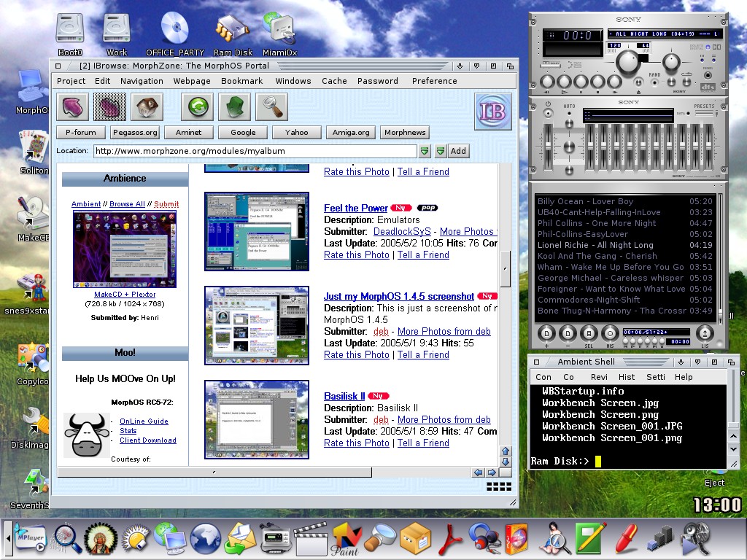Viewport: 747px width, 560px height.
Task: Toggle the equalizer AUTO button
Action: (569, 113)
